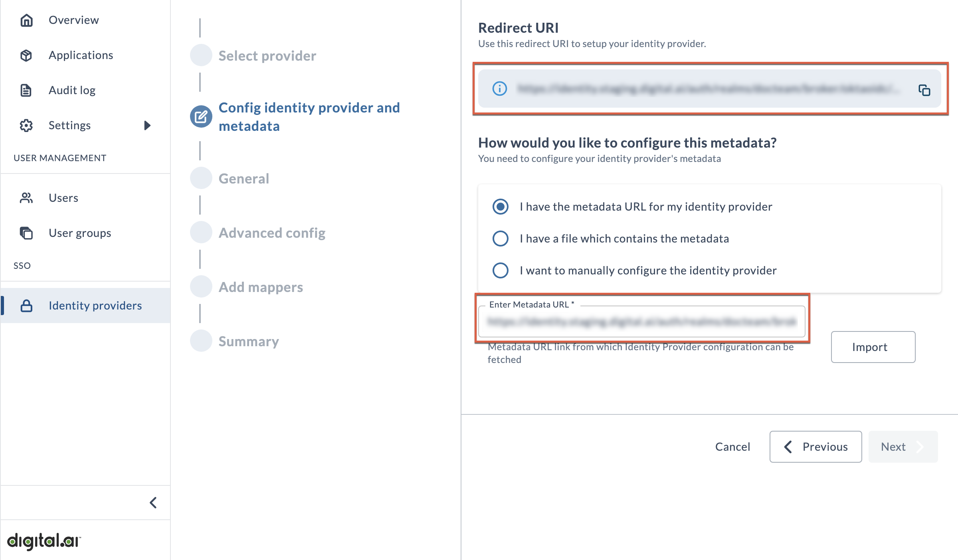Image resolution: width=958 pixels, height=560 pixels.
Task: Click the Overview home icon
Action: [x=26, y=20]
